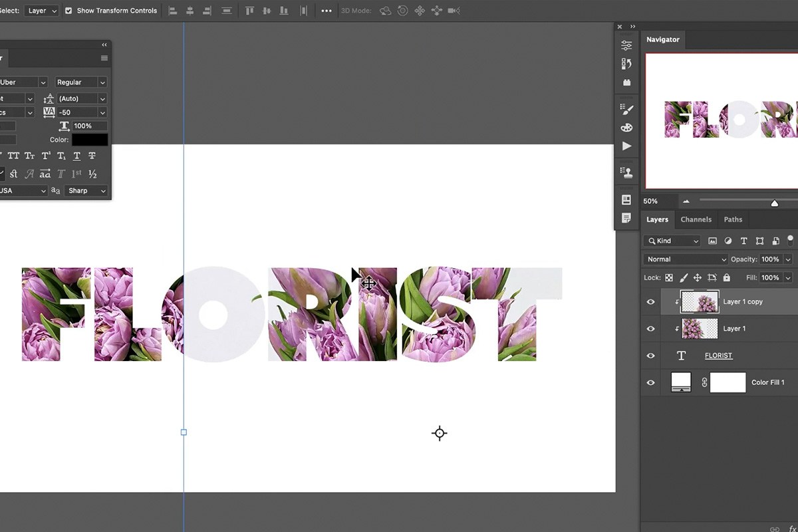
Task: Open the Character panel hamburger menu
Action: click(104, 59)
